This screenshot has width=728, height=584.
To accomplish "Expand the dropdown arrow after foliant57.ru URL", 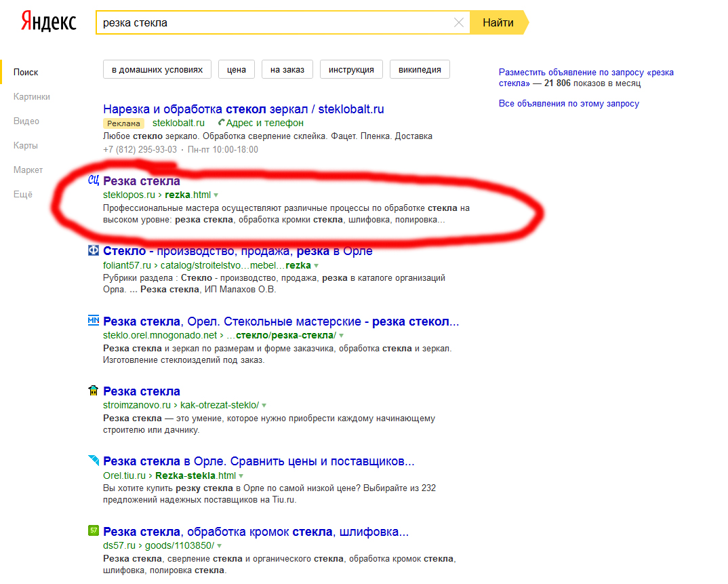I will click(316, 266).
